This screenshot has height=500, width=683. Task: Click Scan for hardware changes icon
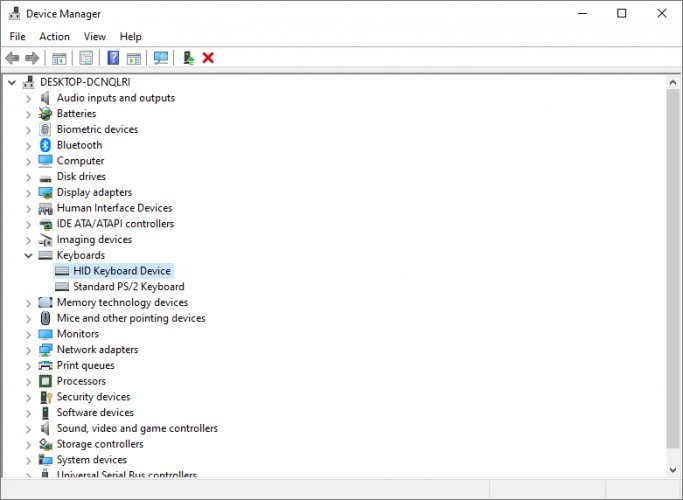tap(160, 58)
